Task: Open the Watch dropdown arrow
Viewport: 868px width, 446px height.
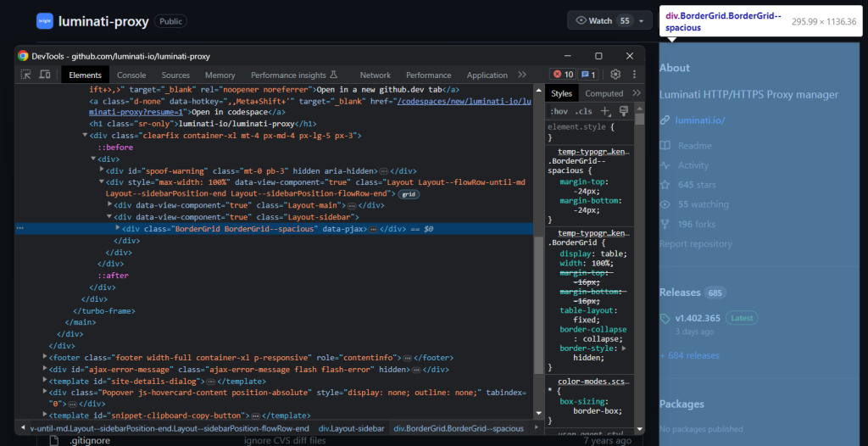Action: pyautogui.click(x=641, y=20)
